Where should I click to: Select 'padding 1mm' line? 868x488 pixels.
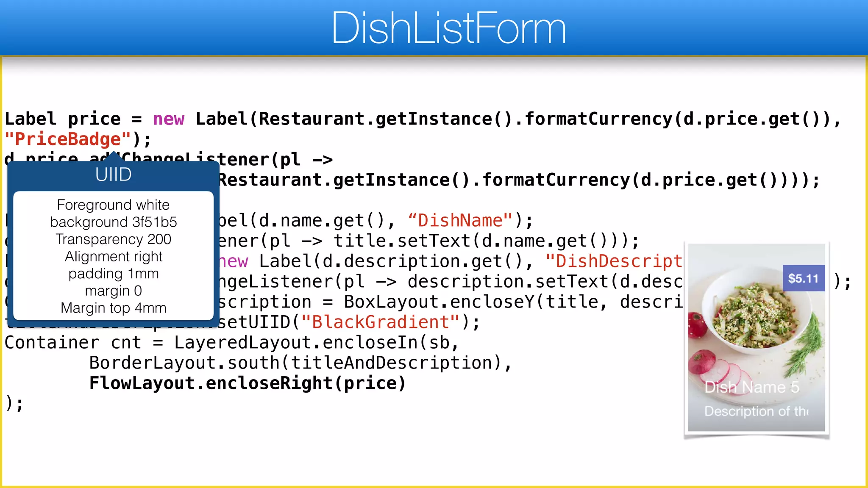click(x=113, y=274)
